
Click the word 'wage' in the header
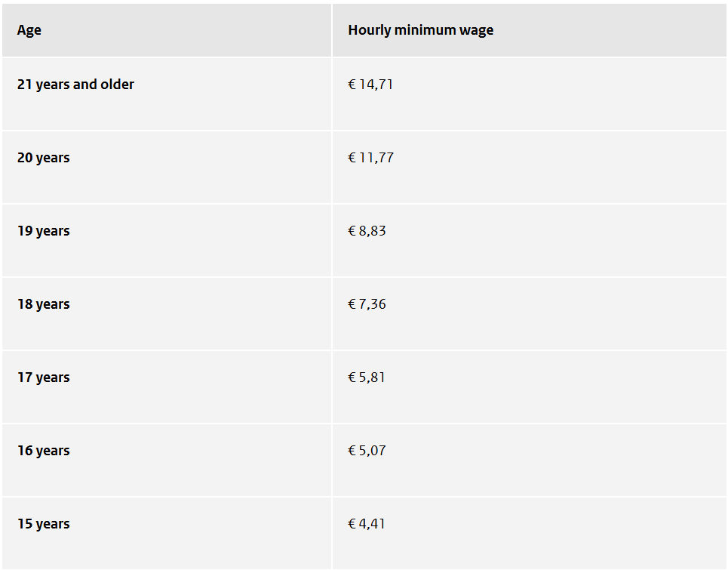[x=477, y=31]
